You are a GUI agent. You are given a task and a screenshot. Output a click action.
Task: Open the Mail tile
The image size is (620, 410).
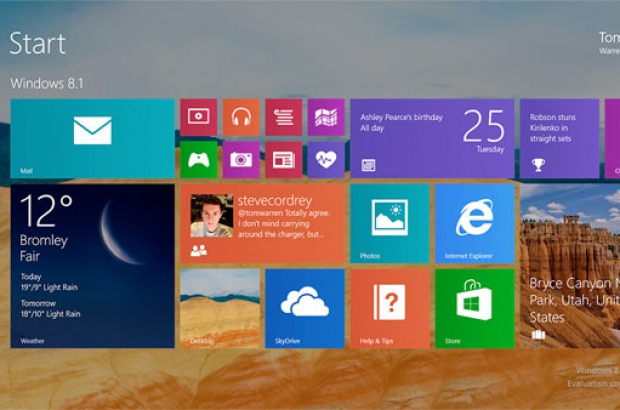pos(93,138)
